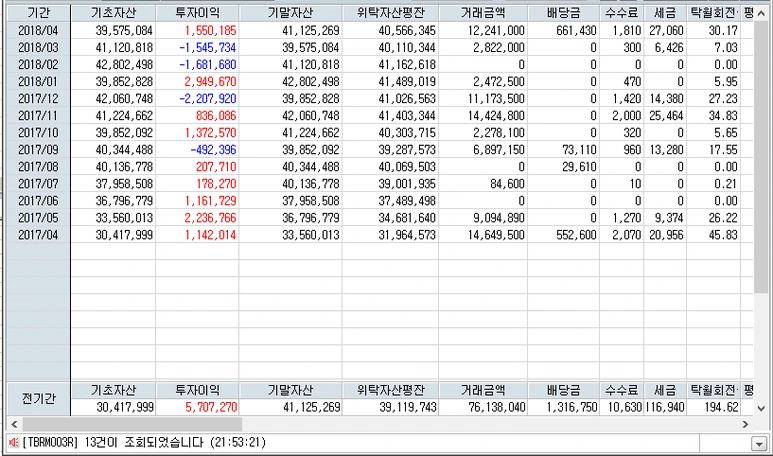Click tax value 27,060
The image size is (773, 456).
click(x=666, y=31)
